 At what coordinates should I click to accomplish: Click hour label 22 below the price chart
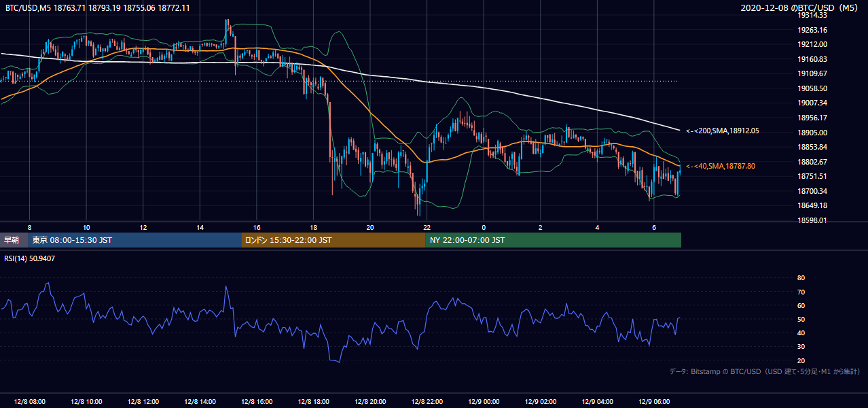(x=427, y=227)
